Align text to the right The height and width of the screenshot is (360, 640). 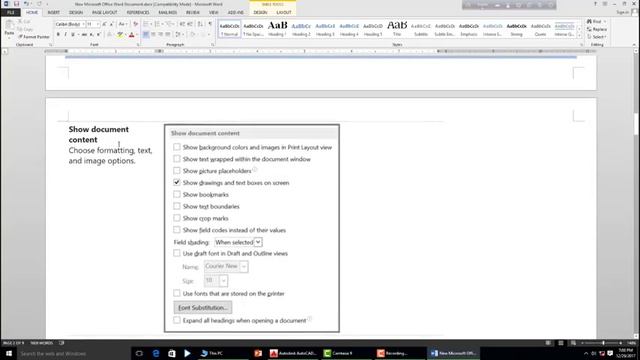pos(160,35)
